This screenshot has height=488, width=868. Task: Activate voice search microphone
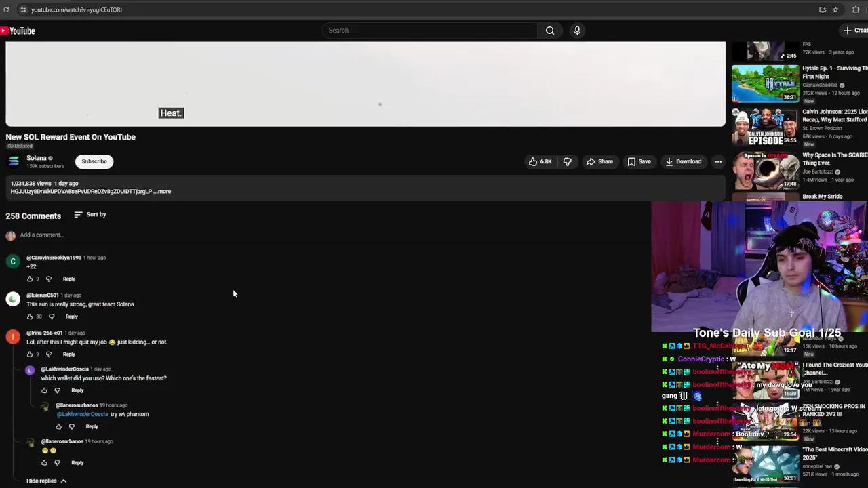coord(577,30)
